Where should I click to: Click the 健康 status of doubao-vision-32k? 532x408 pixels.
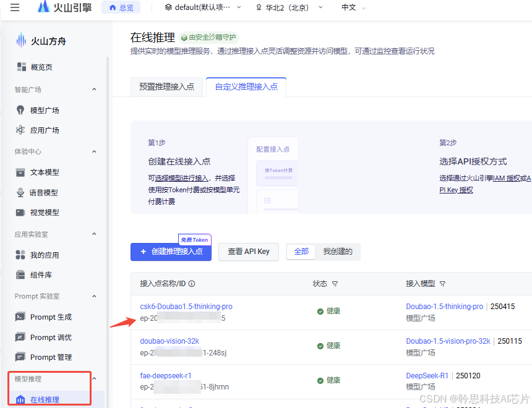328,346
